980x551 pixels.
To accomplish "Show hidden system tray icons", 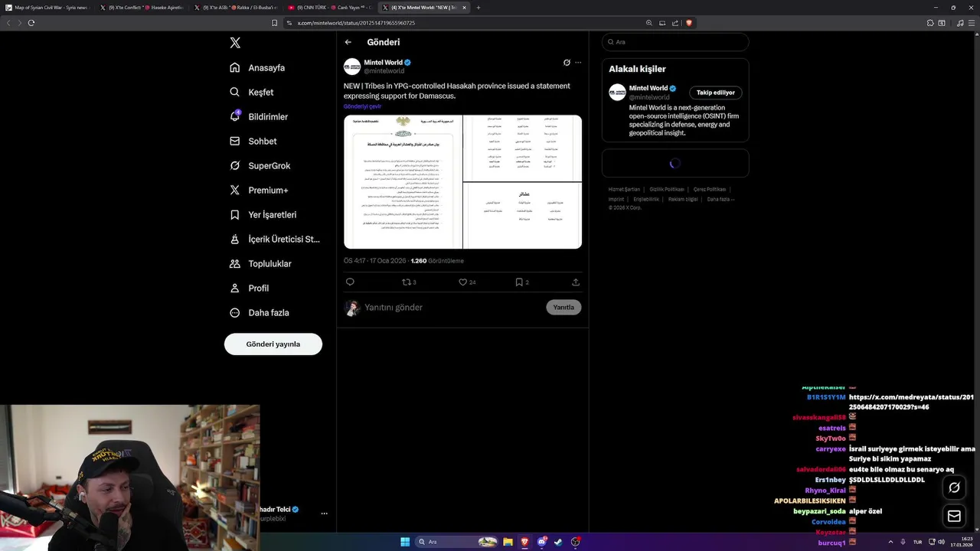I will tap(890, 542).
